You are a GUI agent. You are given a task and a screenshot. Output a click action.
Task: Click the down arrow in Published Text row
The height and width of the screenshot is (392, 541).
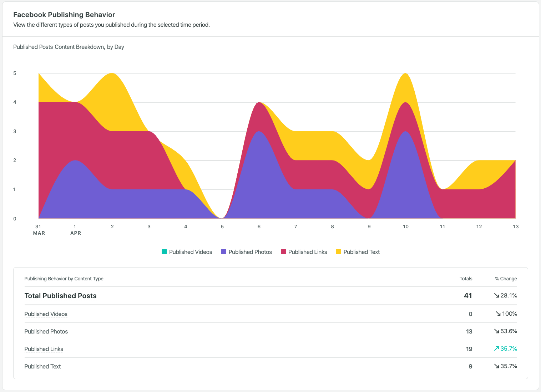click(496, 366)
